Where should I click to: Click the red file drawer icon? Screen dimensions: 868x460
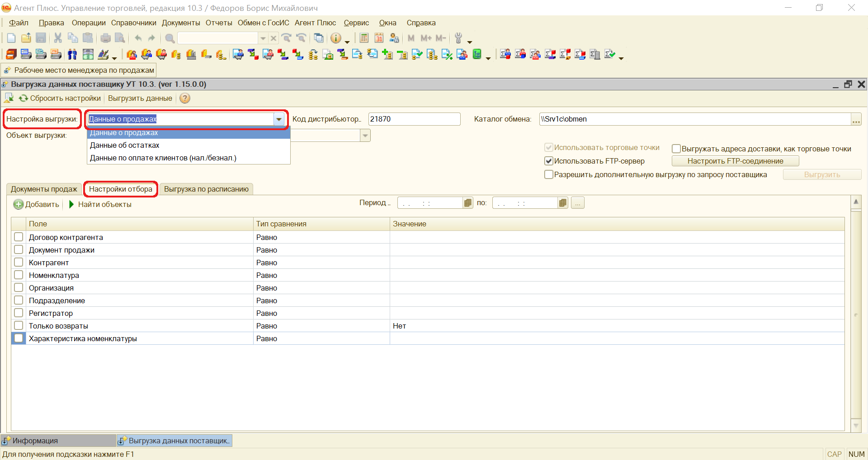(x=11, y=55)
